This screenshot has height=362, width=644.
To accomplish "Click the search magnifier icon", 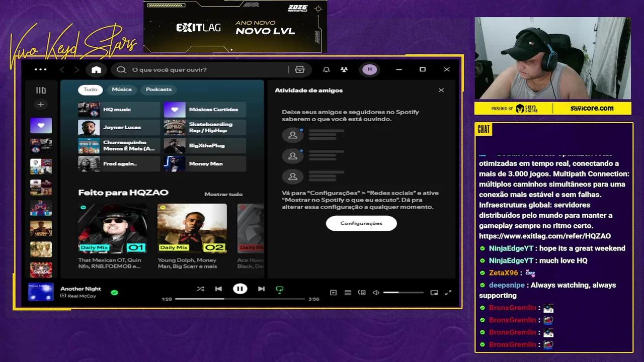I will 121,69.
